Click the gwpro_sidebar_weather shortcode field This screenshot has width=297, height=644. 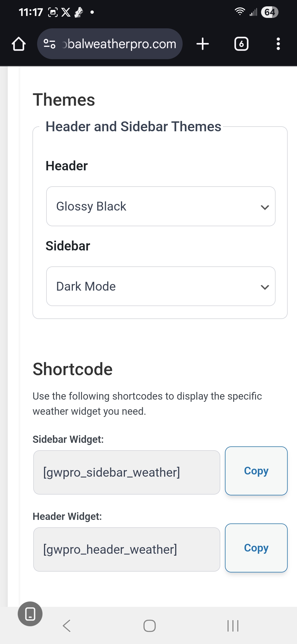click(x=127, y=472)
